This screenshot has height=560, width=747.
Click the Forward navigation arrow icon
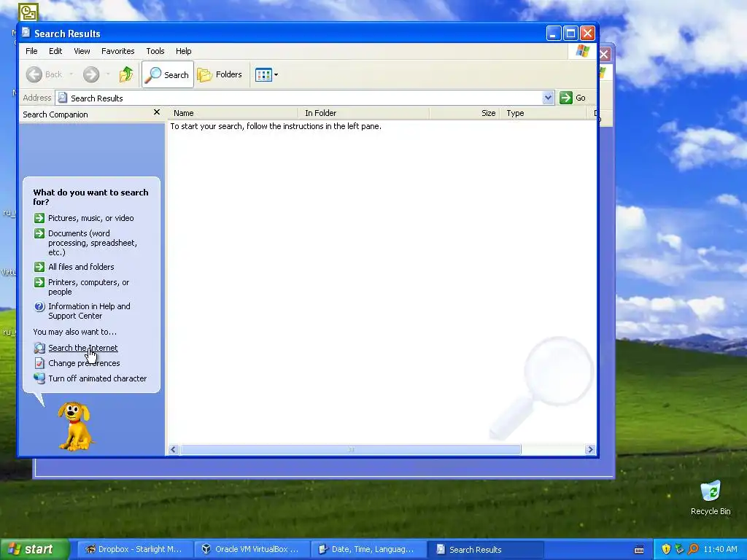click(x=91, y=74)
